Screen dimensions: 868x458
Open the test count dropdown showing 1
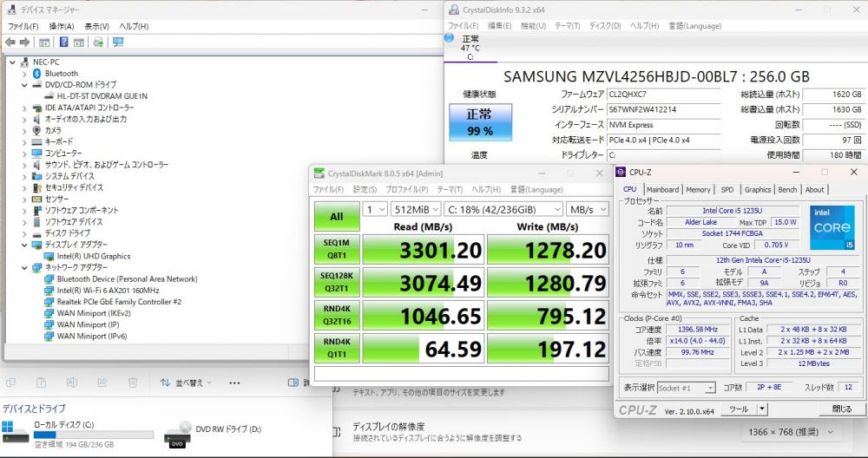coord(375,210)
